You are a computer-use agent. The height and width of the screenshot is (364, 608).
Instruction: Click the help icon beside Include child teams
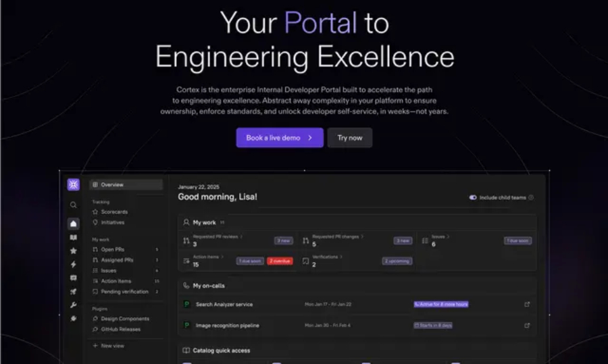pyautogui.click(x=531, y=197)
